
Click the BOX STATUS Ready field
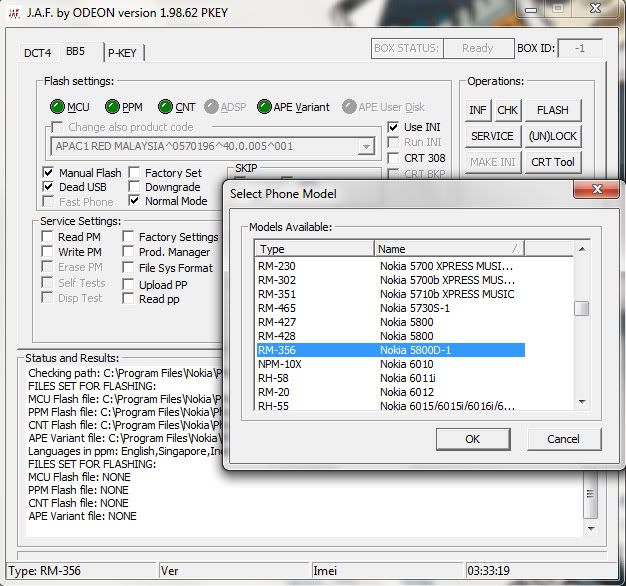pyautogui.click(x=478, y=48)
